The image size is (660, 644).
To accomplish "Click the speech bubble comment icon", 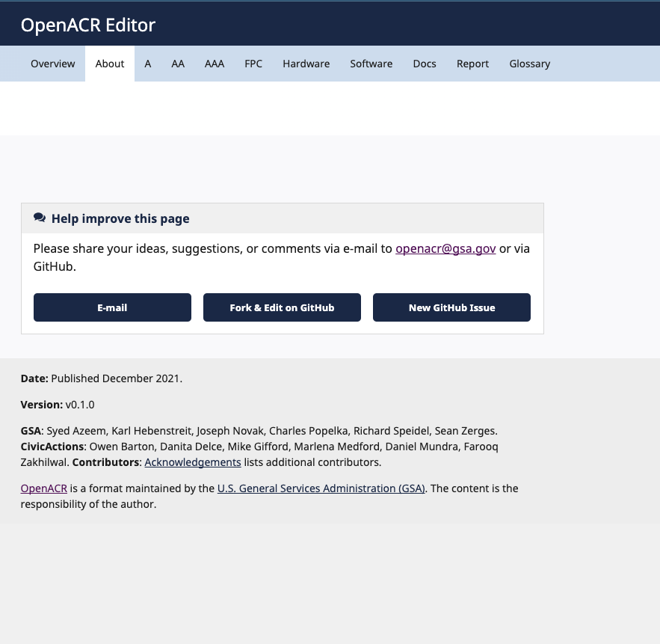I will (x=40, y=218).
